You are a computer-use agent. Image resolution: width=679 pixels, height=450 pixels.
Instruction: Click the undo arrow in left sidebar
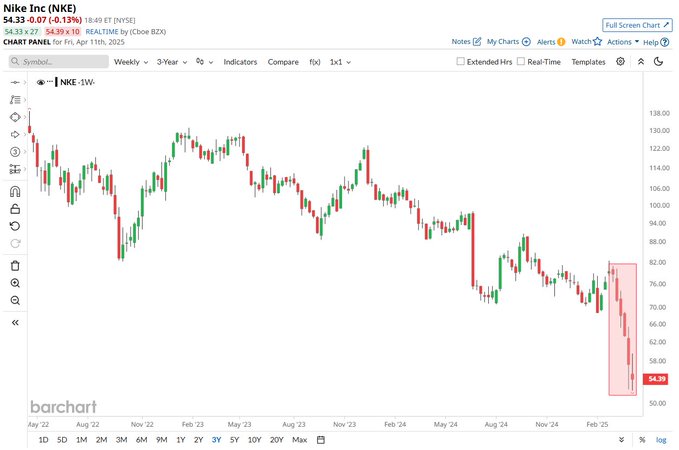[x=15, y=226]
